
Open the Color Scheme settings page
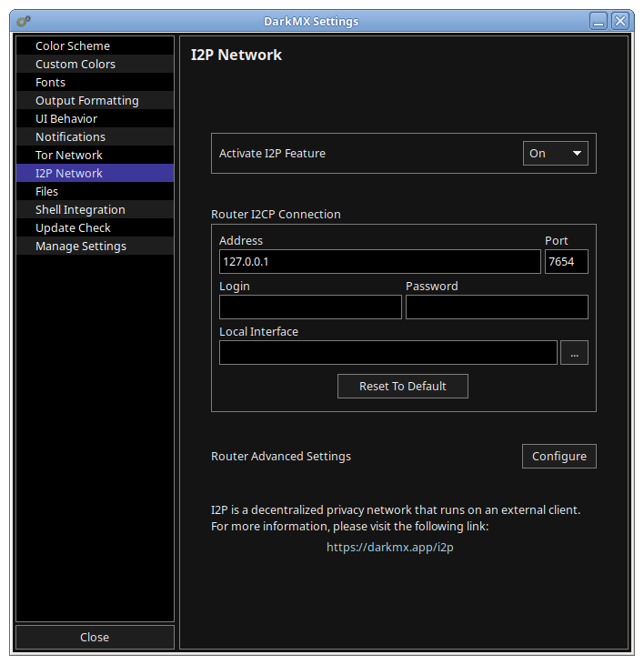pos(95,45)
